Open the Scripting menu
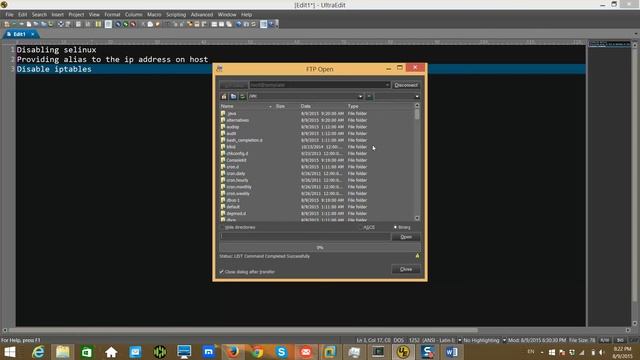The height and width of the screenshot is (360, 640). pos(176,15)
